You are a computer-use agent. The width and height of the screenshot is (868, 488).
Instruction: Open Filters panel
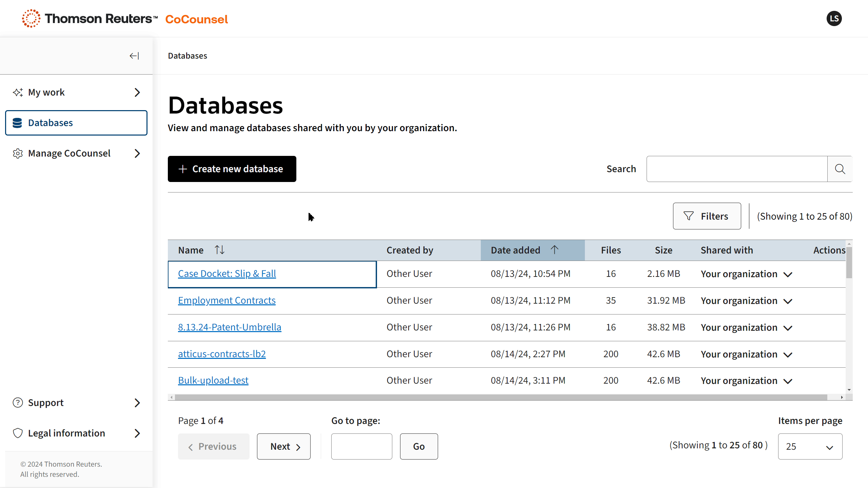707,216
